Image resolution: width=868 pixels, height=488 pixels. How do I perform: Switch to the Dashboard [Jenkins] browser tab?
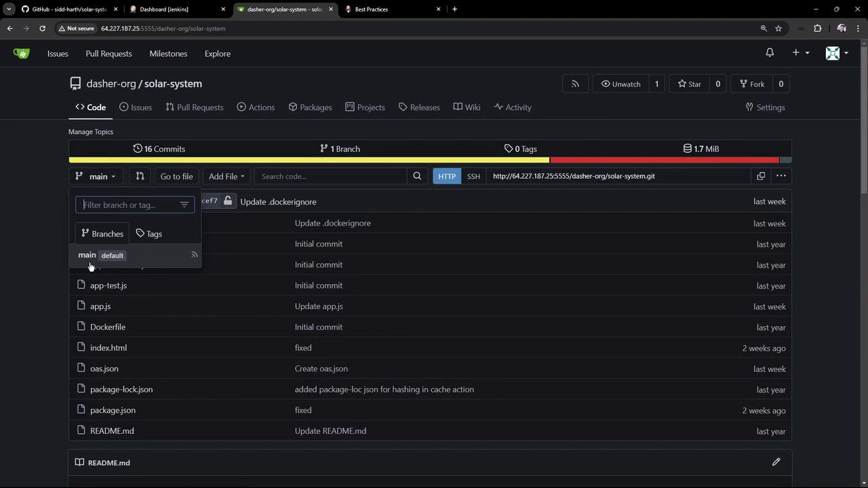[178, 9]
